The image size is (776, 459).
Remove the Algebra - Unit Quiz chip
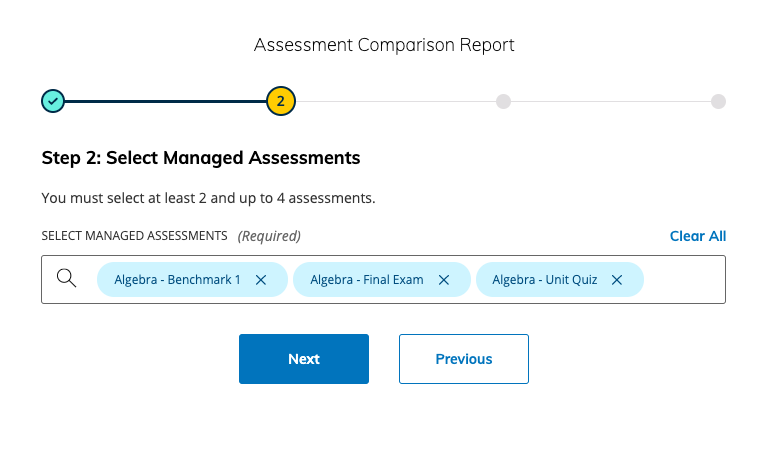[x=617, y=280]
